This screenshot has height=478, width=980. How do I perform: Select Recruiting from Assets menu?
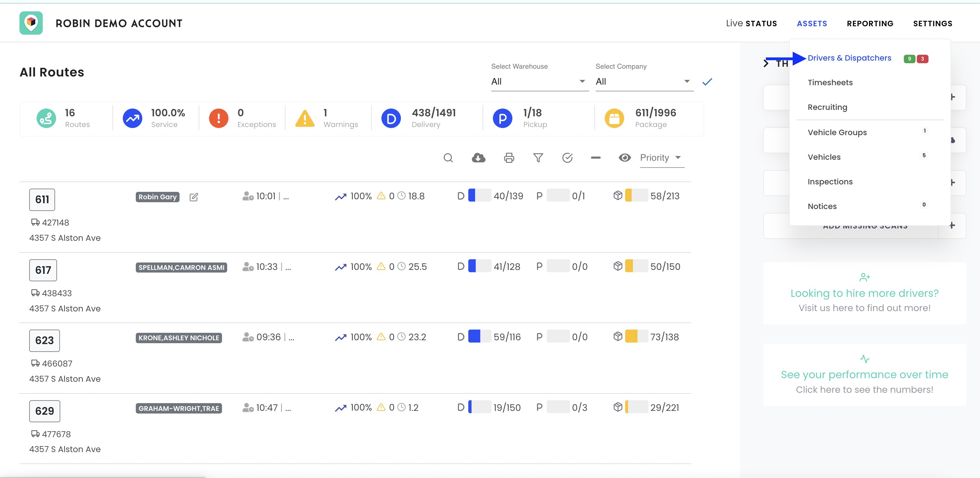point(827,107)
